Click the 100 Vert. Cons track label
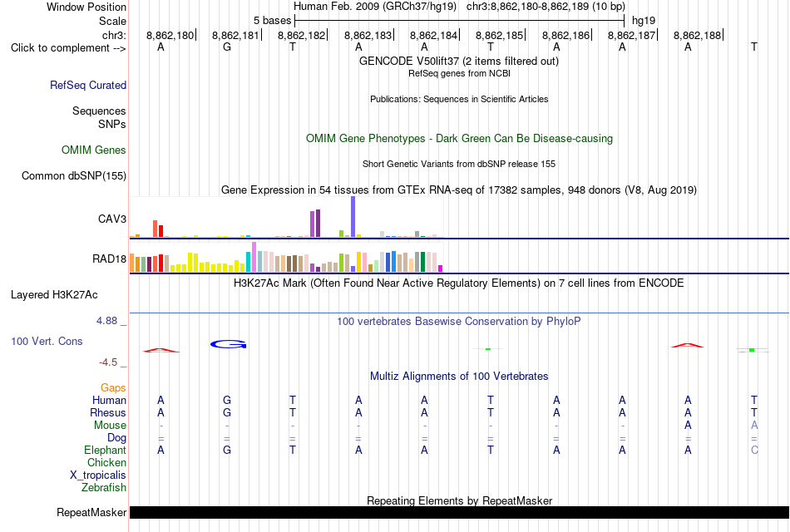 click(47, 342)
